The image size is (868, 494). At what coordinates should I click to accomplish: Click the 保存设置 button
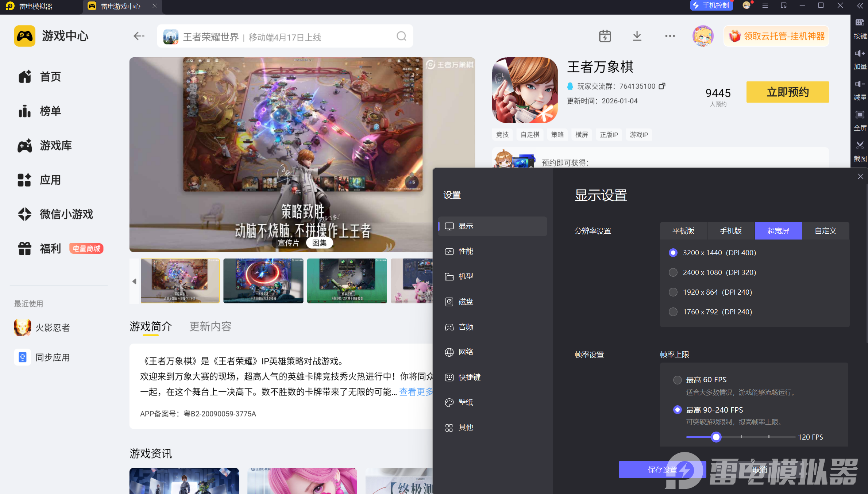(x=662, y=470)
